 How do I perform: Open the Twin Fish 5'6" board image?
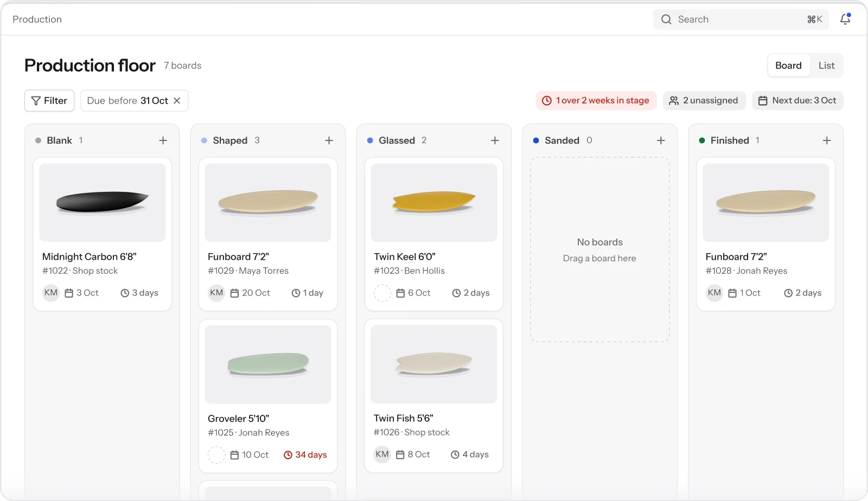coord(434,364)
